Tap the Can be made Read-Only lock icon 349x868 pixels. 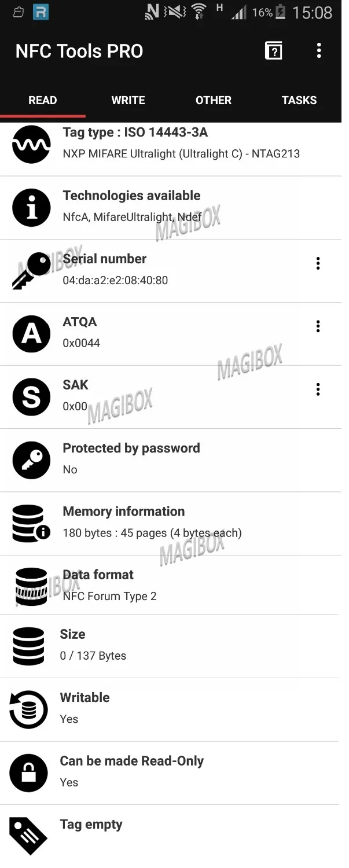pos(28,773)
